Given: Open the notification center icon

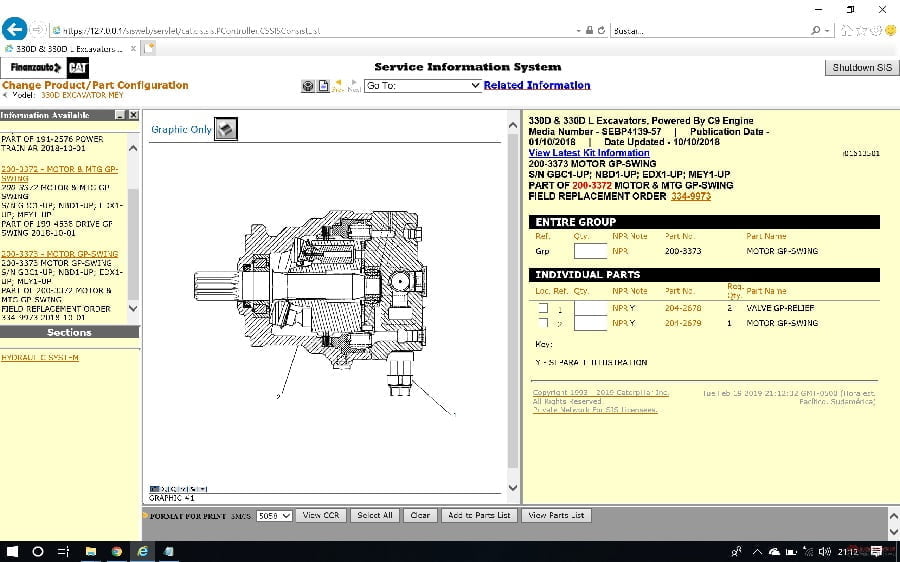Looking at the screenshot, I should click(x=876, y=552).
